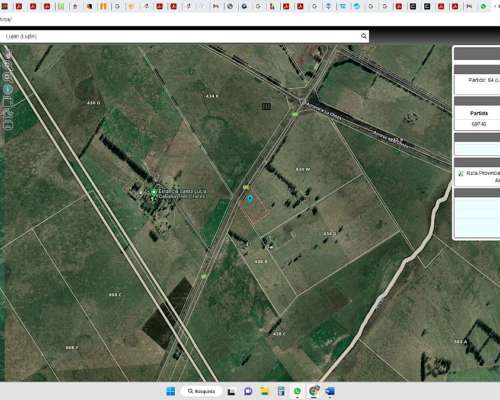Click the green route shield near the northern junction
This screenshot has width=500, height=400.
click(295, 114)
